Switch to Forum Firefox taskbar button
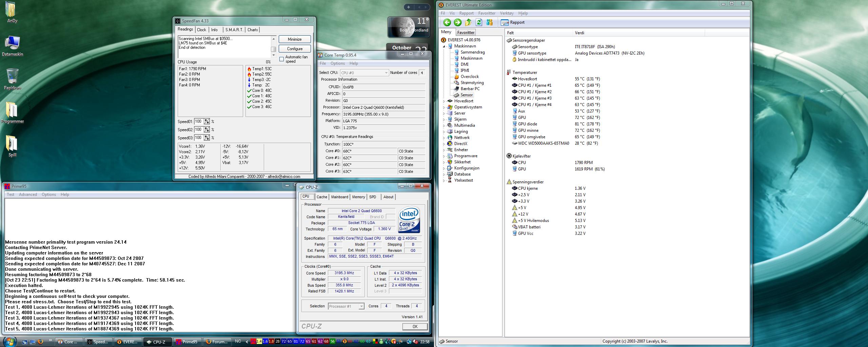 (x=217, y=342)
